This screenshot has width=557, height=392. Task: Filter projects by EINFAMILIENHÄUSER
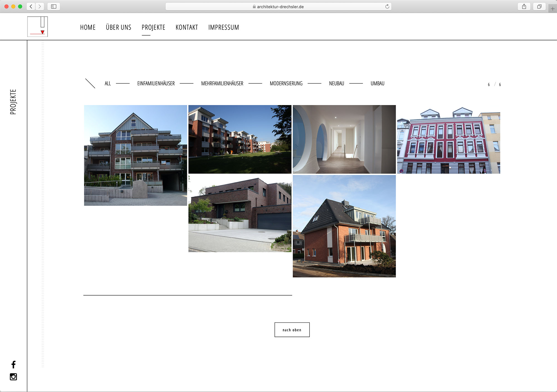click(x=156, y=83)
